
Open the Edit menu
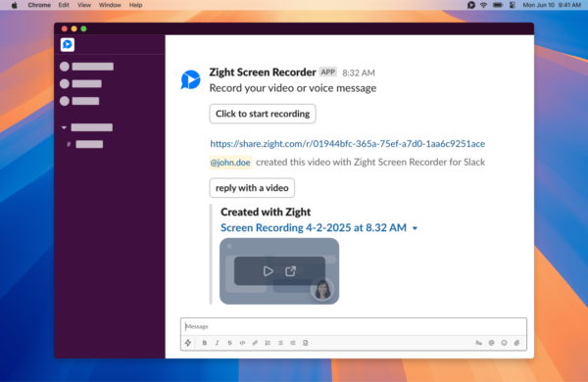click(x=64, y=5)
